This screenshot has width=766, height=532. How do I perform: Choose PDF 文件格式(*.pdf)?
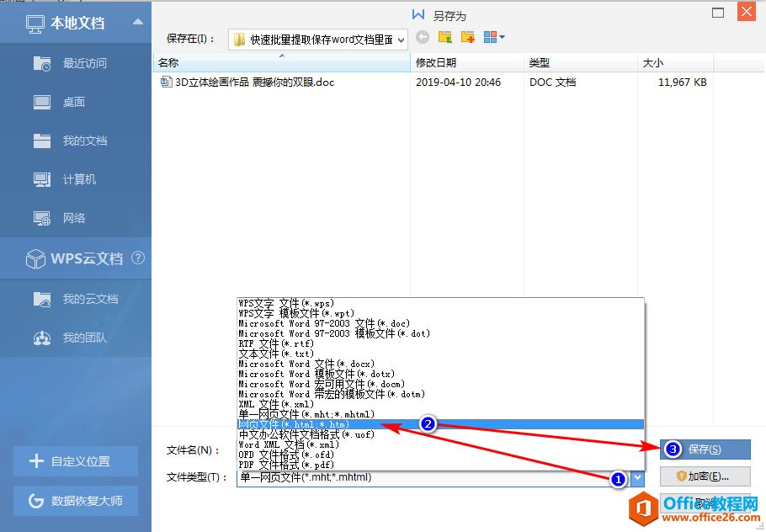(440, 465)
